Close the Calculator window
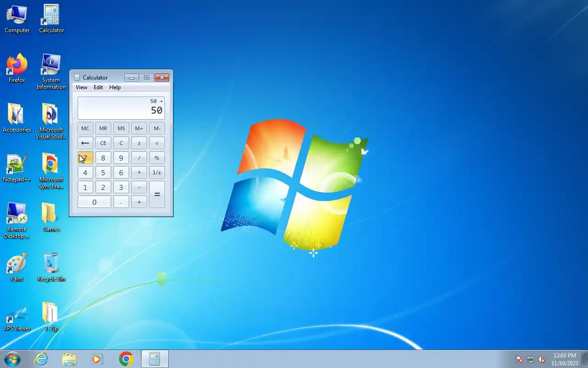Viewport: 588px width, 368px height. 162,77
